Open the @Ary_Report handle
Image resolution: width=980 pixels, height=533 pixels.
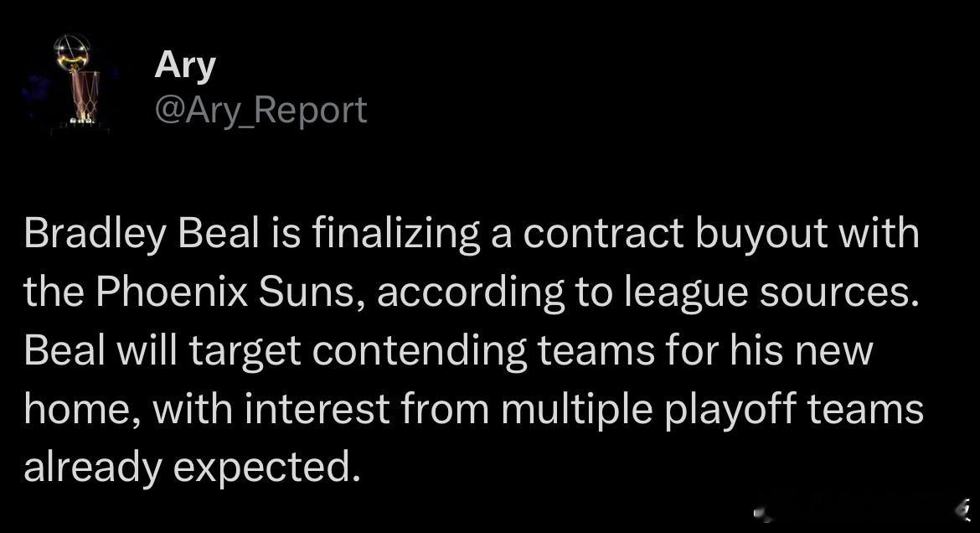260,111
